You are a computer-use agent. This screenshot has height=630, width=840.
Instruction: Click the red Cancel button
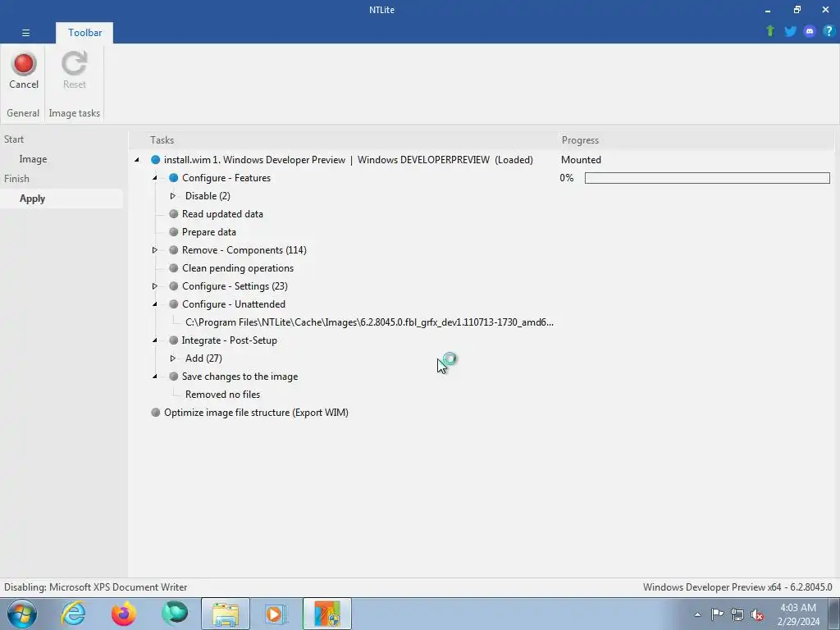24,71
